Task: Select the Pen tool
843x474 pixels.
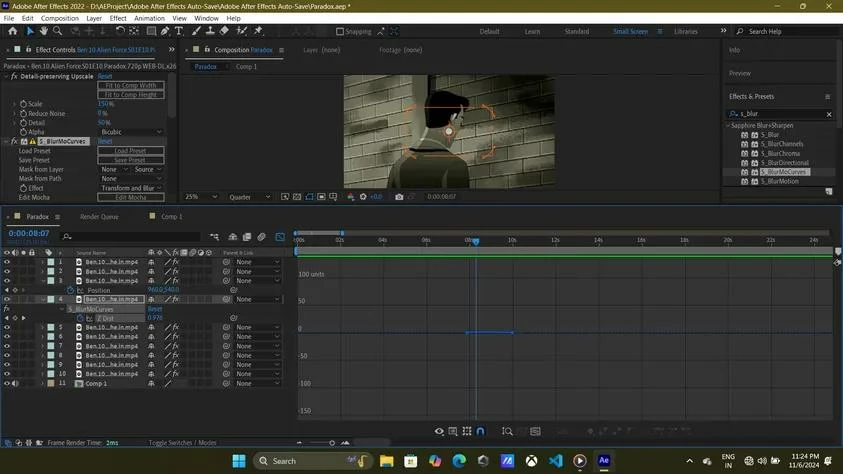Action: pyautogui.click(x=165, y=31)
